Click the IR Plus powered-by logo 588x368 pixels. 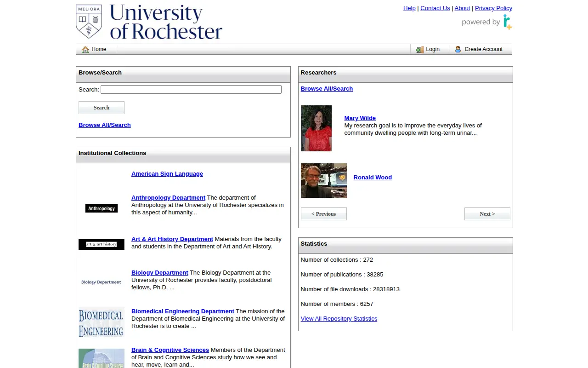[487, 22]
